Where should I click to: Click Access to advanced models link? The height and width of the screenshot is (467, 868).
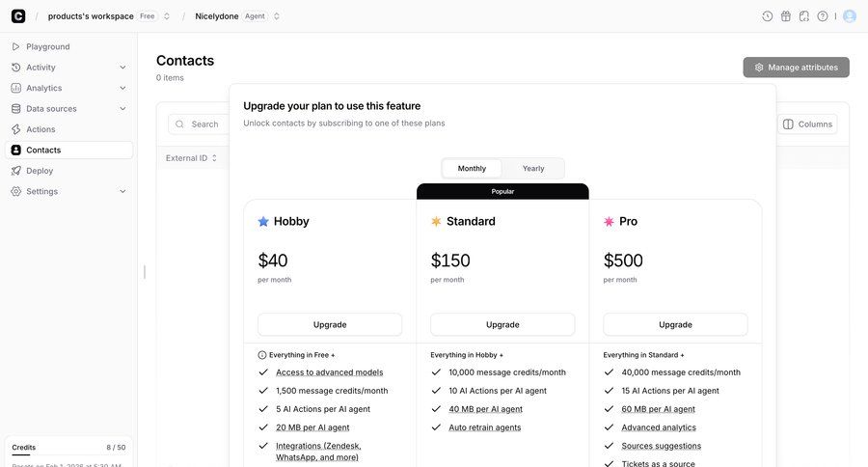pos(330,372)
